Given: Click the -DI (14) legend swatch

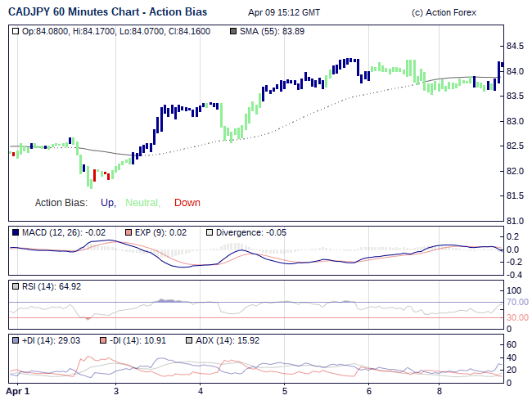Looking at the screenshot, I should tap(103, 340).
